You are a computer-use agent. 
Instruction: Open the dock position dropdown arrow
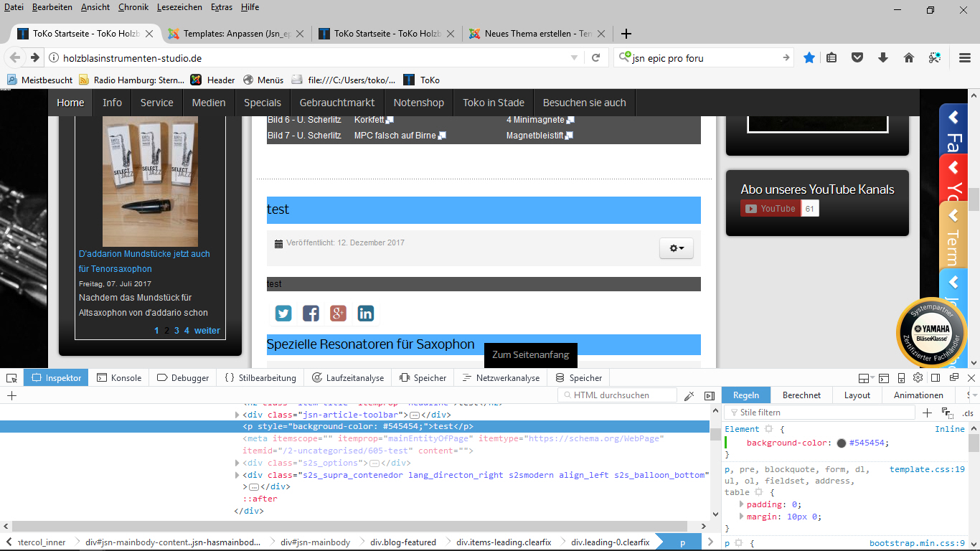873,378
